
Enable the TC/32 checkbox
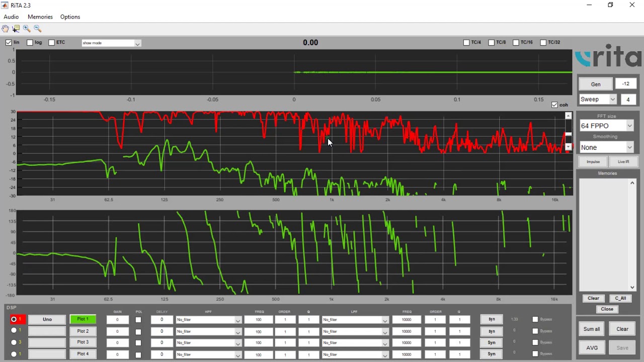click(x=543, y=42)
